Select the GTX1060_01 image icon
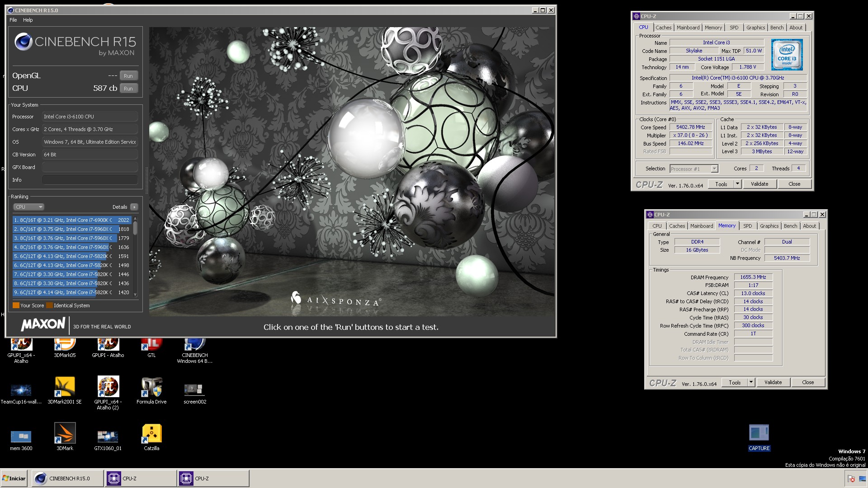This screenshot has height=488, width=868. click(108, 440)
